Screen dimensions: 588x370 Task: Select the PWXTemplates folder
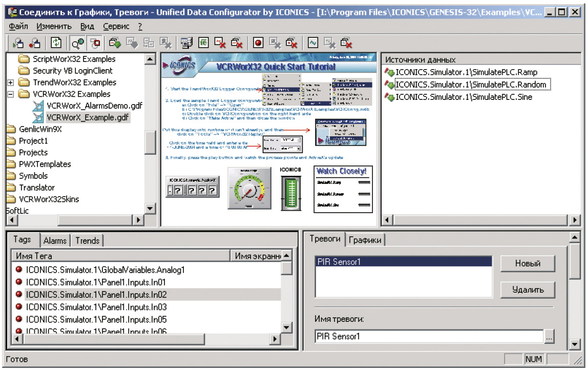(x=45, y=164)
